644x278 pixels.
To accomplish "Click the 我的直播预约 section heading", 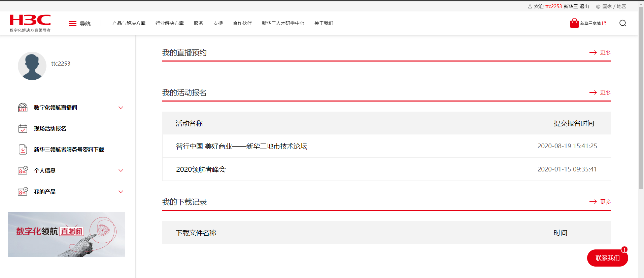I will point(184,53).
